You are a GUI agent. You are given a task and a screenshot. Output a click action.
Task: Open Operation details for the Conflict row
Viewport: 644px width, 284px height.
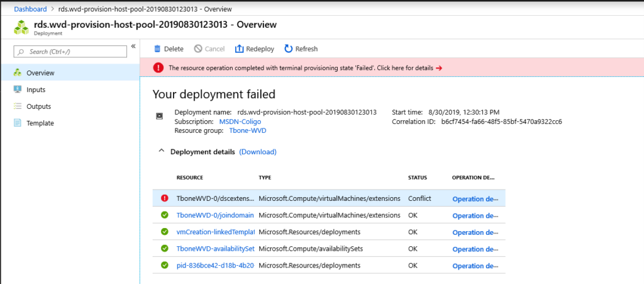point(475,199)
